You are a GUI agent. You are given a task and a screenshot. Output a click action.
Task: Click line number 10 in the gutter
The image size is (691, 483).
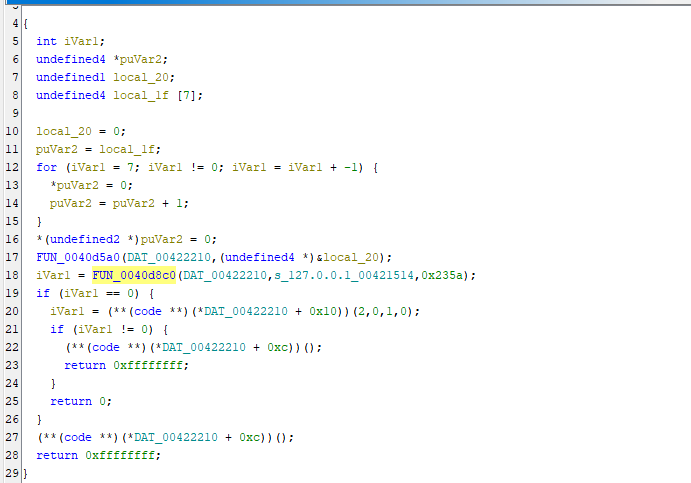[14, 131]
